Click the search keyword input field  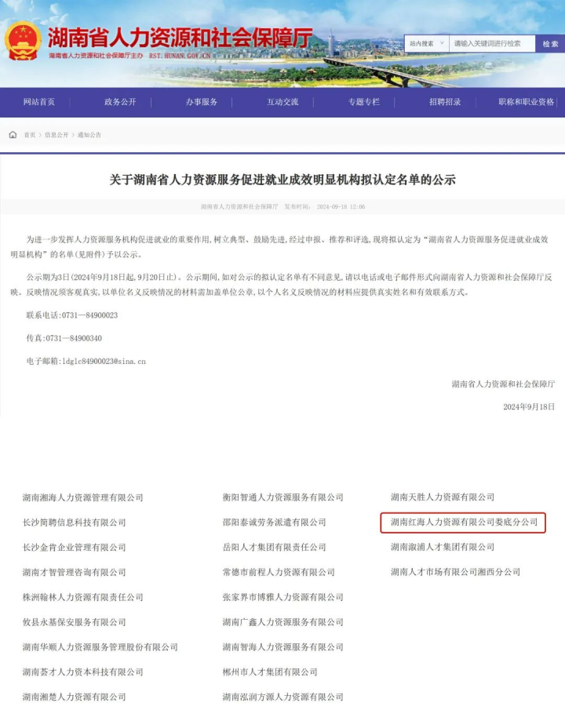click(492, 44)
